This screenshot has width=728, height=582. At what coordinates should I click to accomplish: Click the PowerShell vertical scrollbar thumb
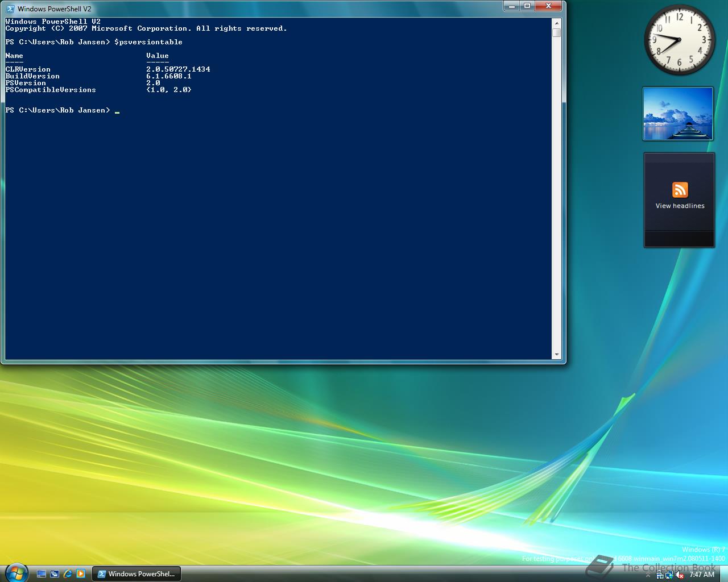pos(556,32)
